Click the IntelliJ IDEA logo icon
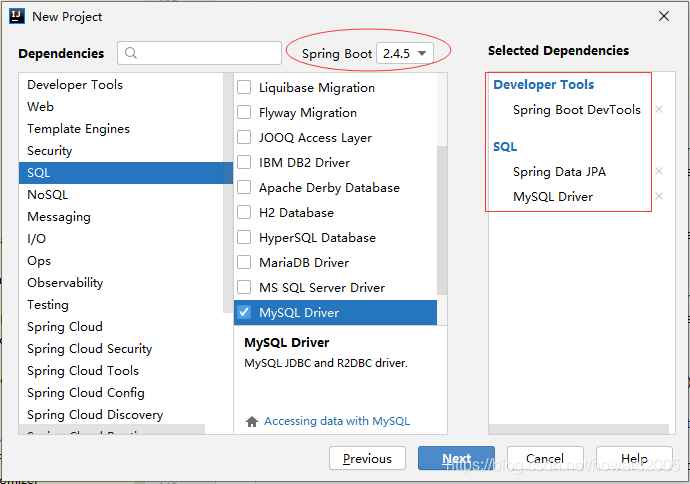Image resolution: width=690 pixels, height=484 pixels. click(17, 16)
